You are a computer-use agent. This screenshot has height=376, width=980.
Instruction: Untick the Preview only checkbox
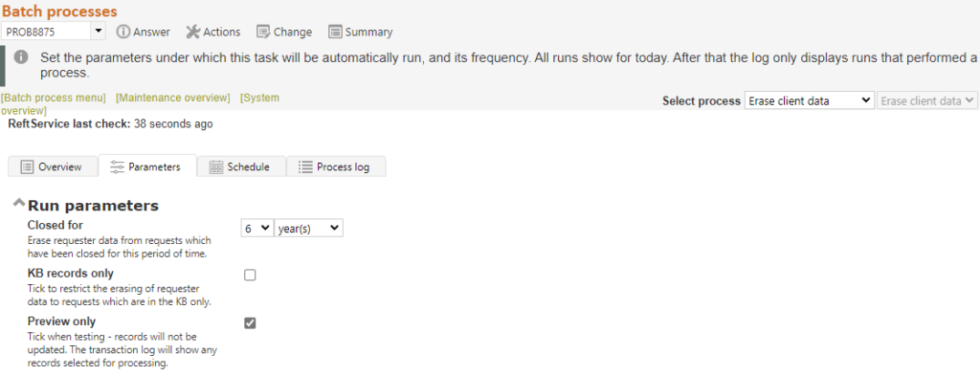coord(250,323)
